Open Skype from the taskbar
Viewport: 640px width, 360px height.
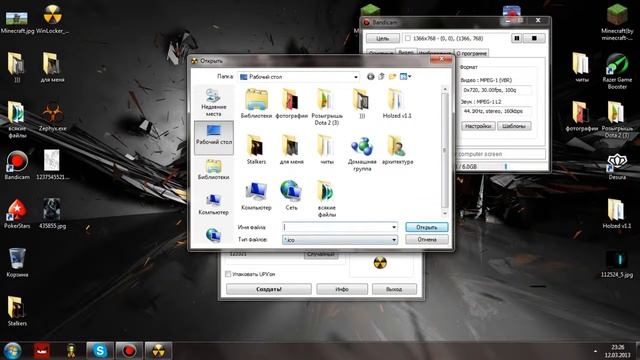tap(100, 351)
